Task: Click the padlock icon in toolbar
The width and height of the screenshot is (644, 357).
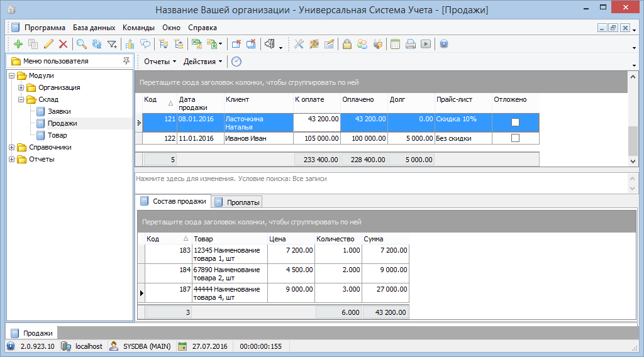Action: (x=347, y=44)
